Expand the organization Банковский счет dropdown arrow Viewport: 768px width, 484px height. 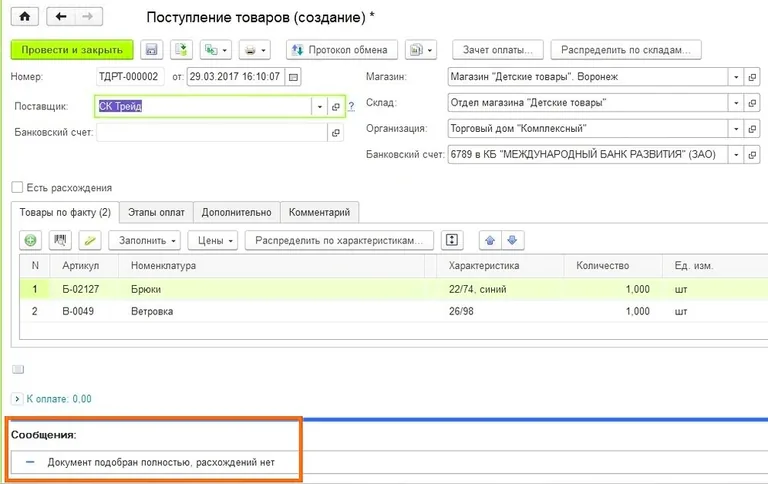(736, 155)
